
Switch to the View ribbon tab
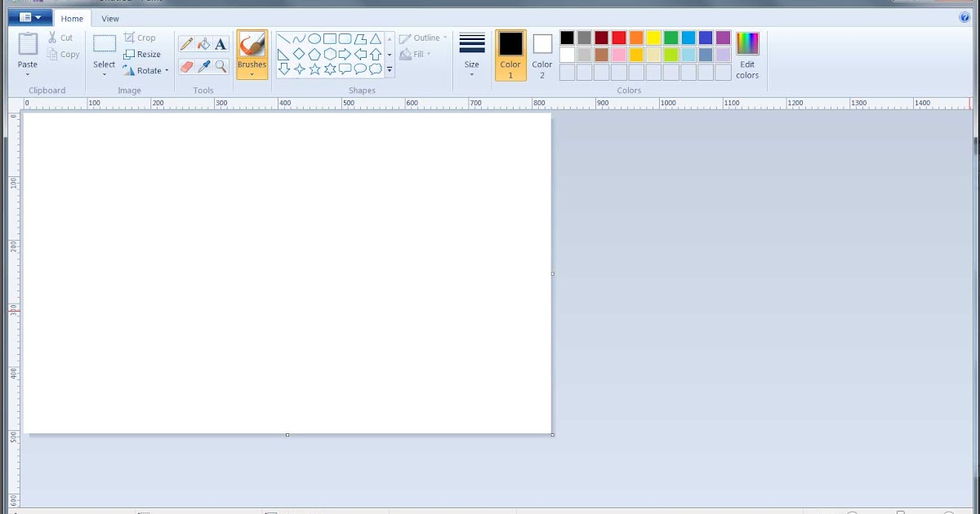pyautogui.click(x=110, y=18)
